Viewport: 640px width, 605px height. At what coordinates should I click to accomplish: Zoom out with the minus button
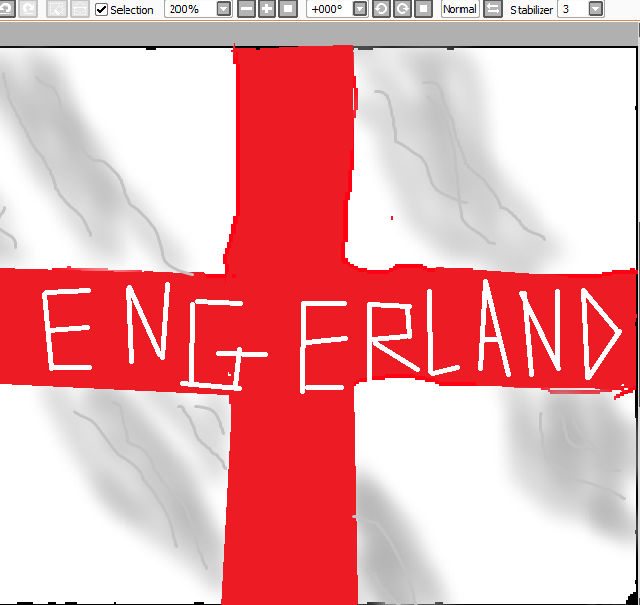246,9
